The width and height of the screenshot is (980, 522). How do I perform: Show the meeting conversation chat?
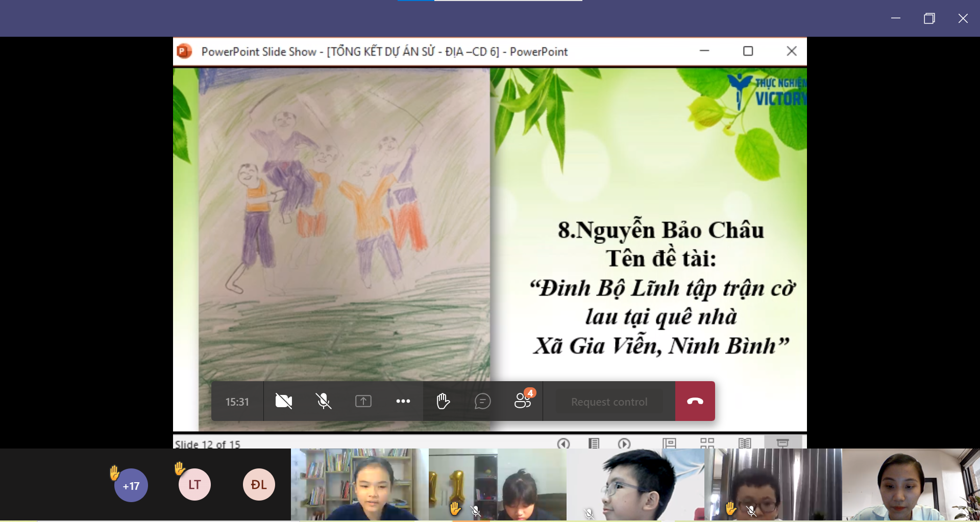(x=483, y=402)
